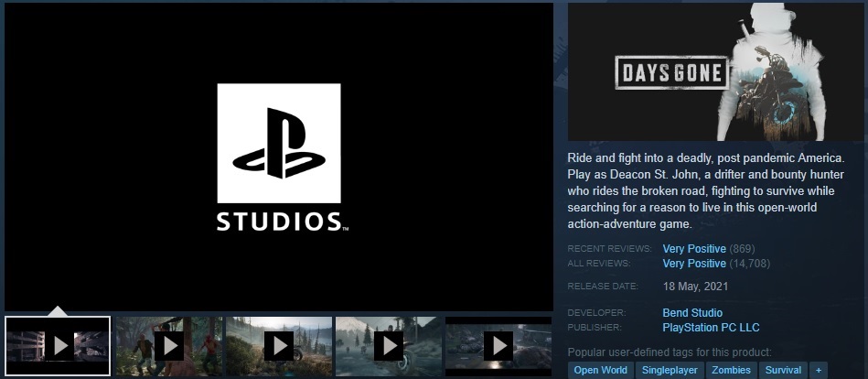Open third video thumbnail showing parked motorcycle
868x379 pixels.
point(279,346)
